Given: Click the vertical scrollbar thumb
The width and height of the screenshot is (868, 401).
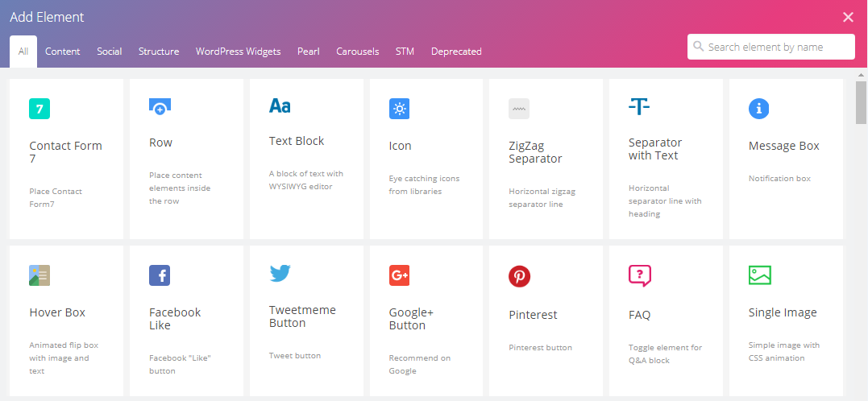Looking at the screenshot, I should point(861,103).
